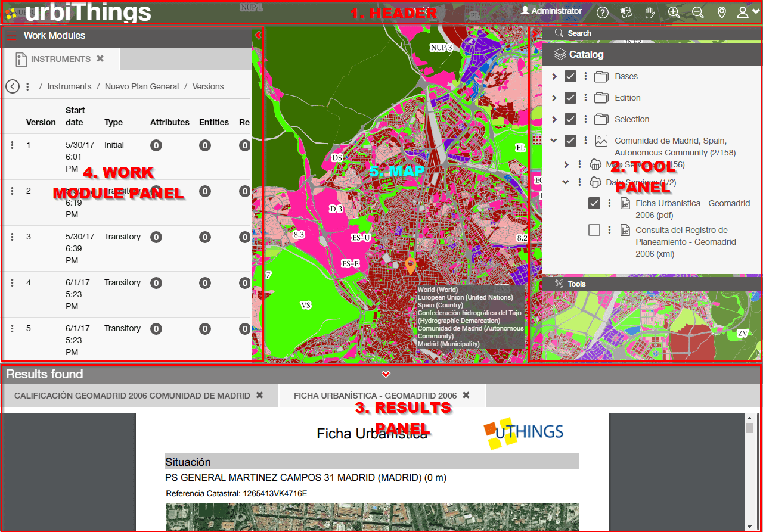Click the Catalog section title
Image resolution: width=763 pixels, height=532 pixels.
pos(586,54)
